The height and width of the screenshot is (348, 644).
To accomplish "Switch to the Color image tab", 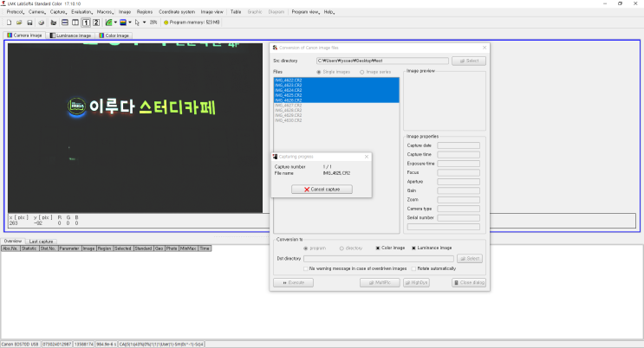I will coord(114,35).
